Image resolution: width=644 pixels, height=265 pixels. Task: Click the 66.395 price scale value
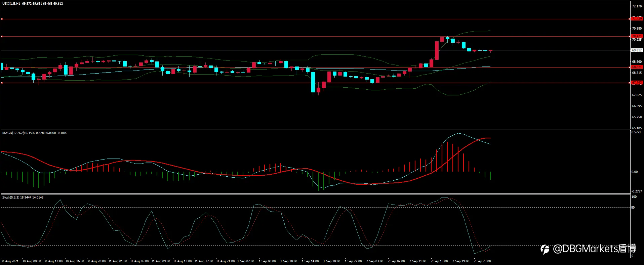tap(637, 106)
